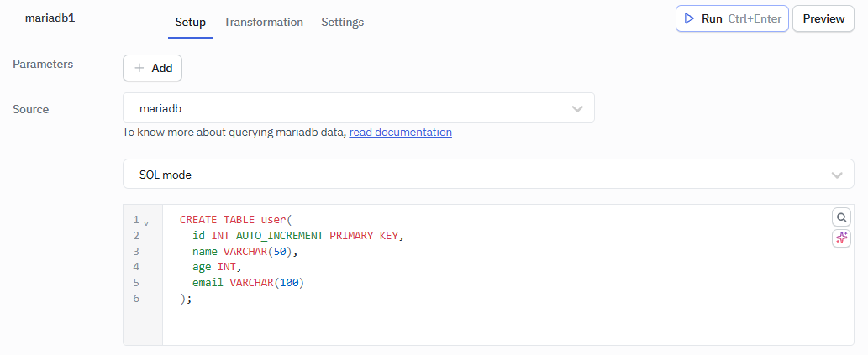The image size is (868, 355).
Task: Click the email VARCHAR(100) code line
Action: click(x=247, y=283)
